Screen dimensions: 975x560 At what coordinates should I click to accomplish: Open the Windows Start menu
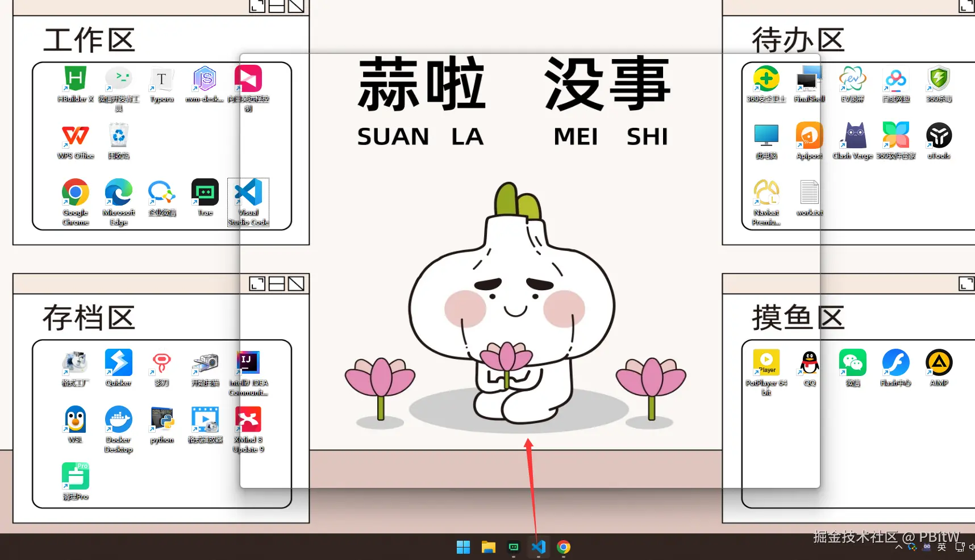coord(463,547)
